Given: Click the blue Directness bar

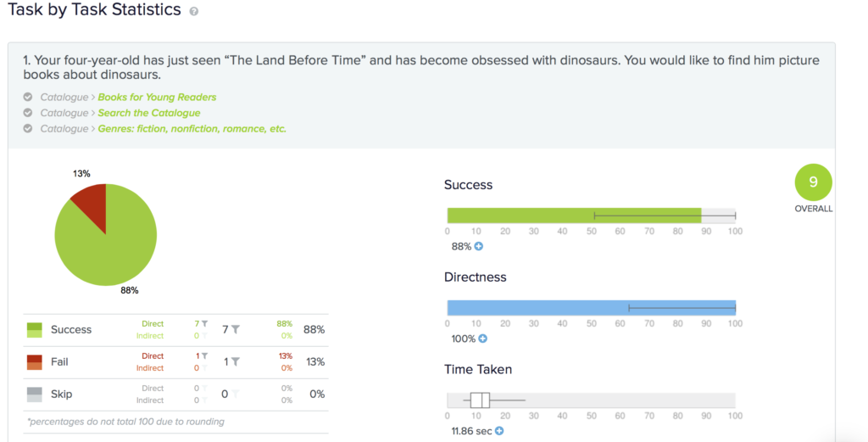Looking at the screenshot, I should (591, 308).
